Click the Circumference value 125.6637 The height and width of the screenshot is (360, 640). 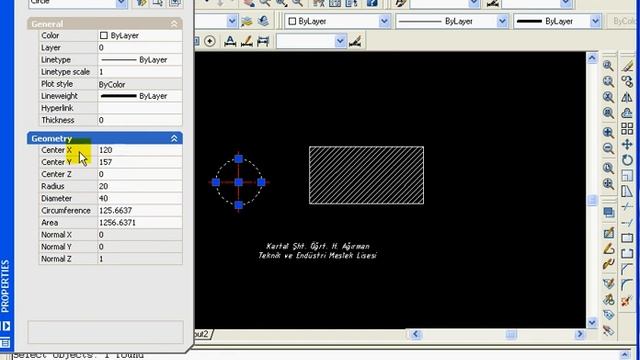coord(140,211)
